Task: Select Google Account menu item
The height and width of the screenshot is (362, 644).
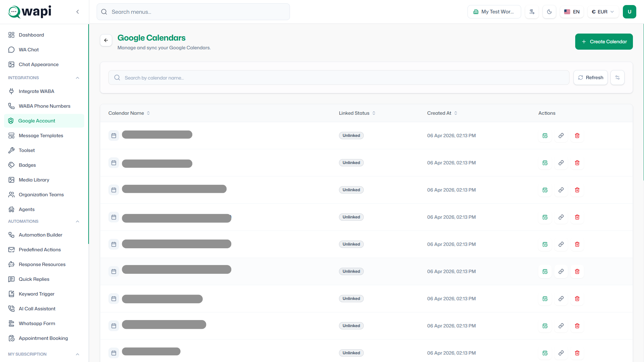Action: [x=44, y=121]
